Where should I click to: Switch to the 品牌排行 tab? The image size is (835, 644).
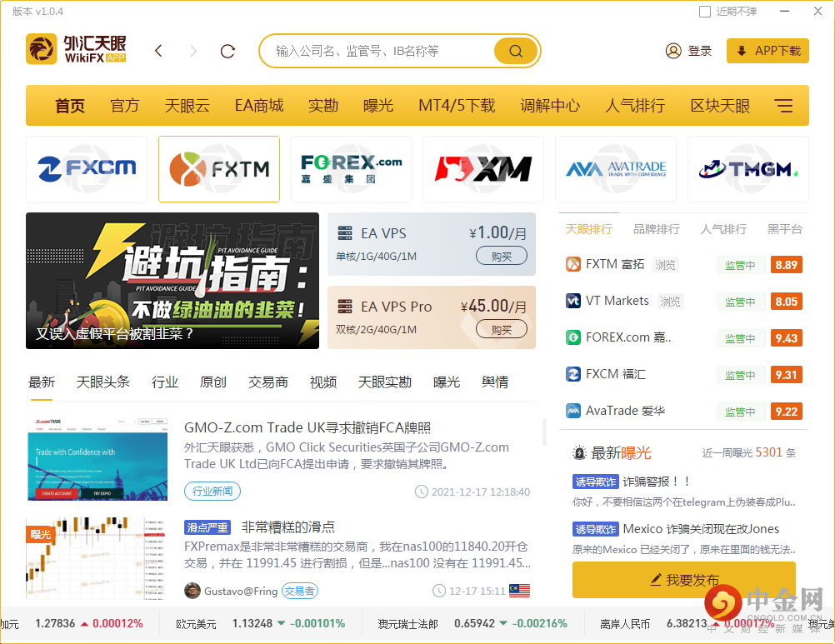point(656,229)
